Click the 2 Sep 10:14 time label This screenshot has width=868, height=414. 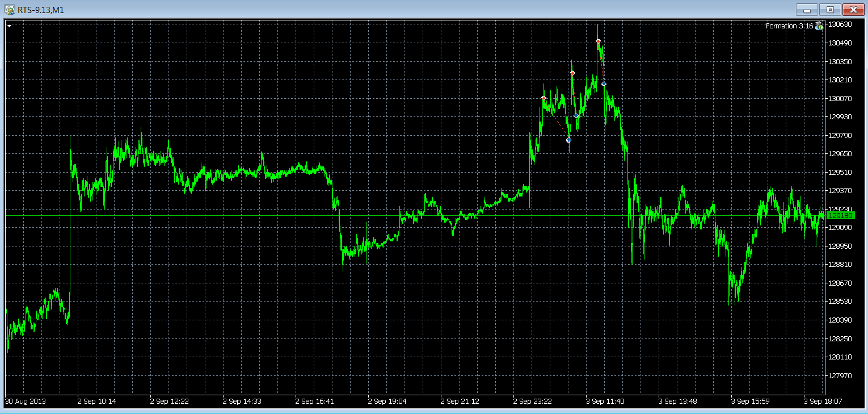pyautogui.click(x=97, y=401)
